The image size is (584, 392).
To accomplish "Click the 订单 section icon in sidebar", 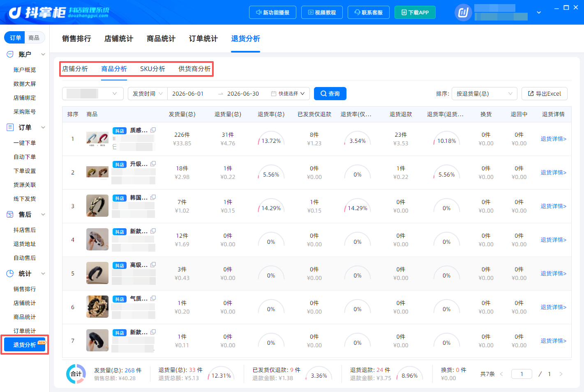I will (x=10, y=127).
